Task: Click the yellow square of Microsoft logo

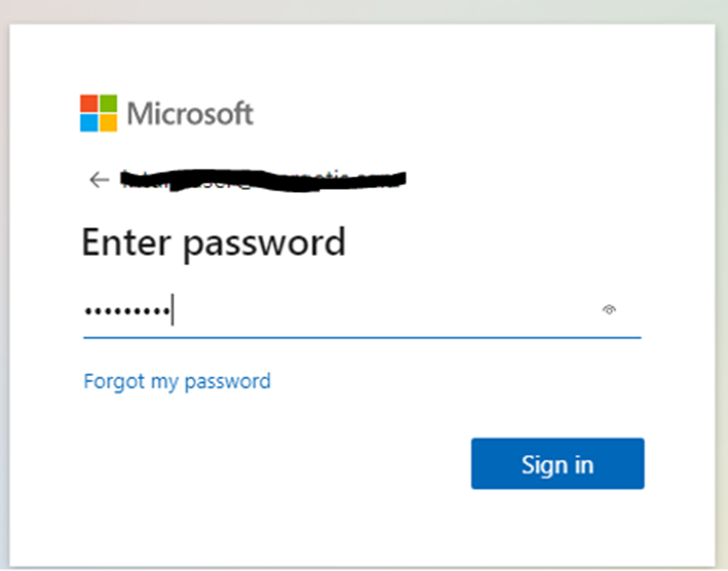Action: [107, 122]
